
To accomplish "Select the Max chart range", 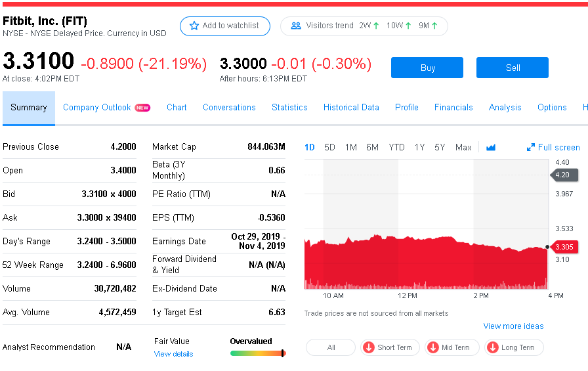I will [463, 148].
